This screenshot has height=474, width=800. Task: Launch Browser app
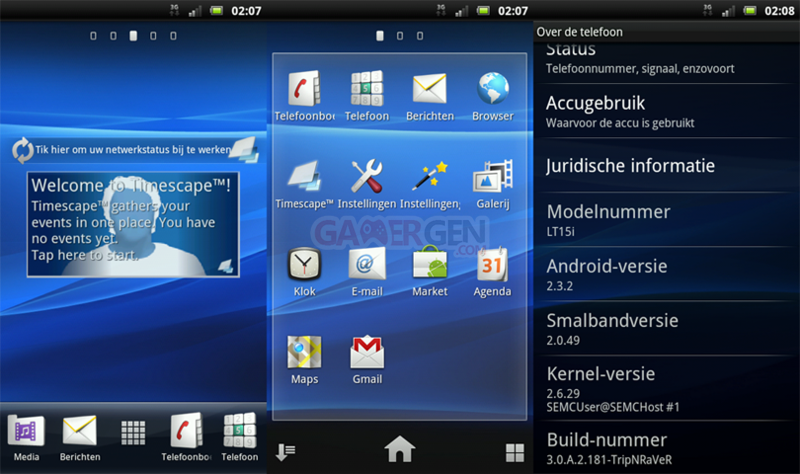pyautogui.click(x=492, y=96)
